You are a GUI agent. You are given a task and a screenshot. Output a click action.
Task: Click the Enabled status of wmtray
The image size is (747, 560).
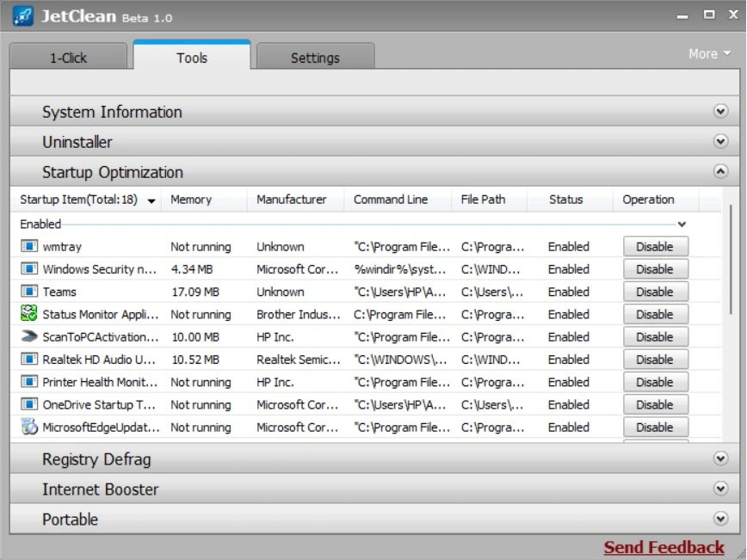click(568, 247)
